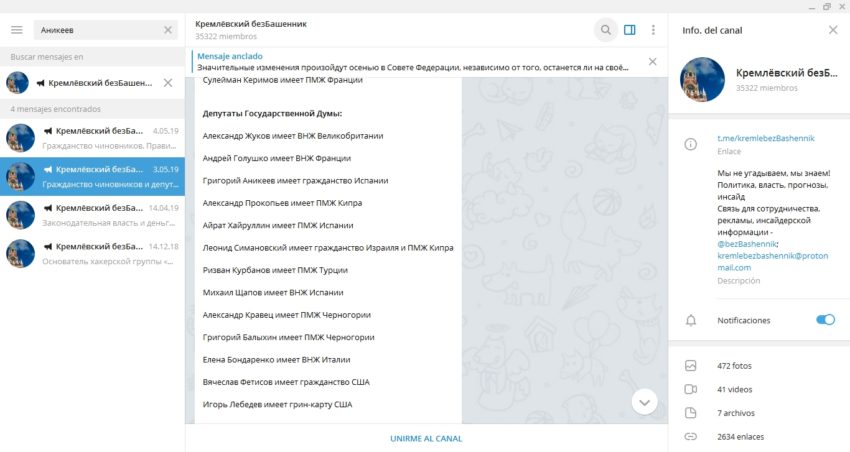This screenshot has width=850, height=452.
Task: Click the search-in-chat magnifier icon
Action: 606,30
